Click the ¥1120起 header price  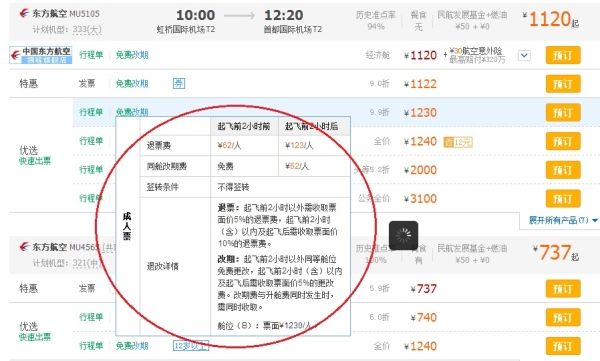[551, 19]
